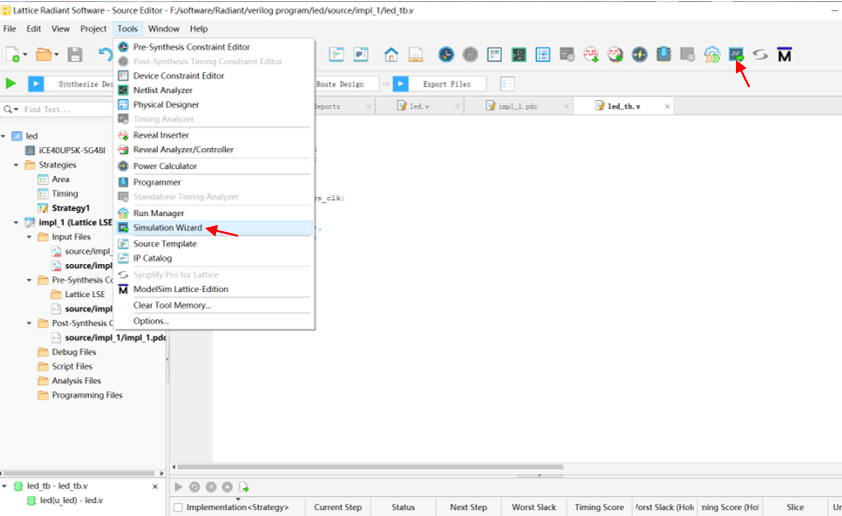Click the Export Files process button

[440, 84]
